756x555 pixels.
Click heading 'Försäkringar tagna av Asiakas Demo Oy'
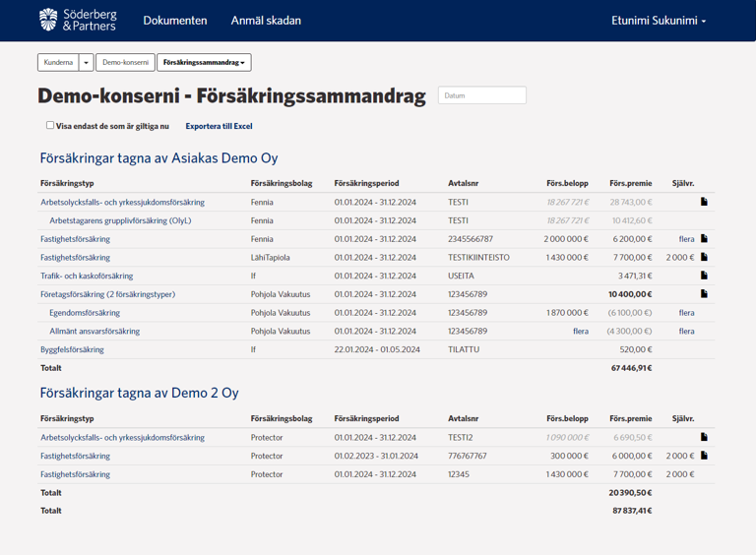coord(158,158)
